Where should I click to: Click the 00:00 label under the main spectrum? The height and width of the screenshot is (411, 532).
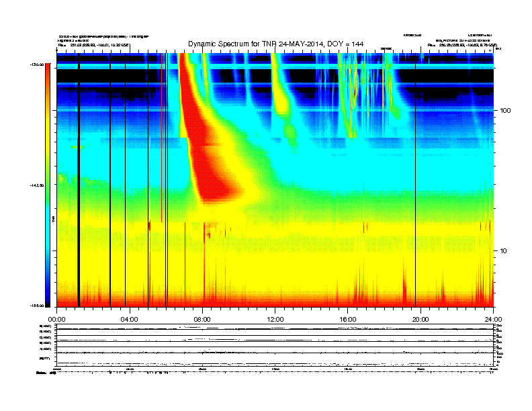[x=56, y=320]
